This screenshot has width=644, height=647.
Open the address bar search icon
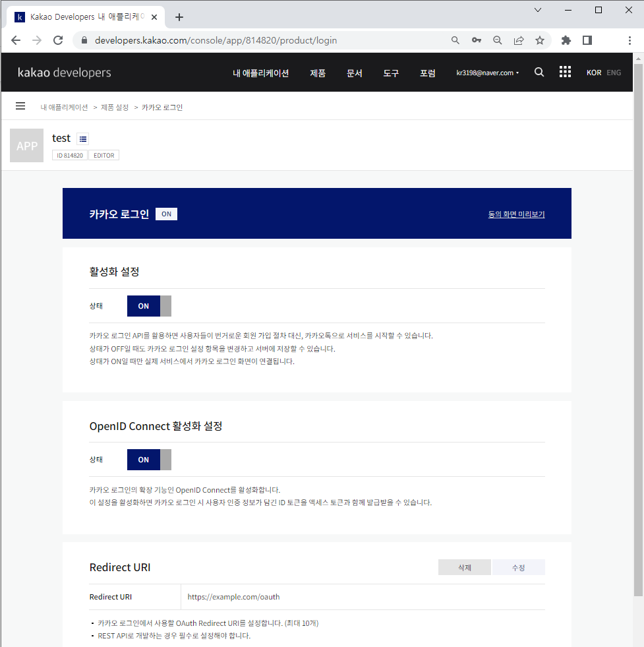coord(455,40)
